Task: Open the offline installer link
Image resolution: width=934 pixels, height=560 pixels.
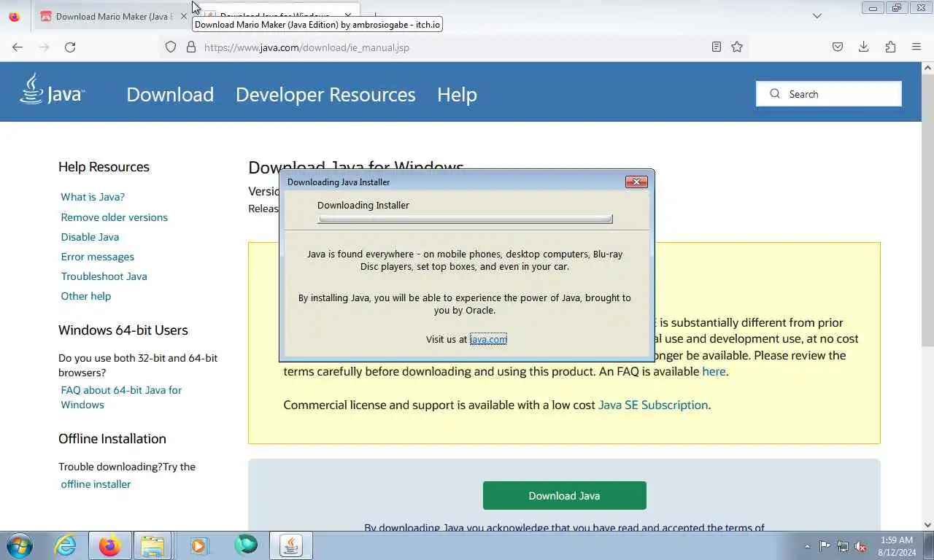Action: (x=96, y=484)
